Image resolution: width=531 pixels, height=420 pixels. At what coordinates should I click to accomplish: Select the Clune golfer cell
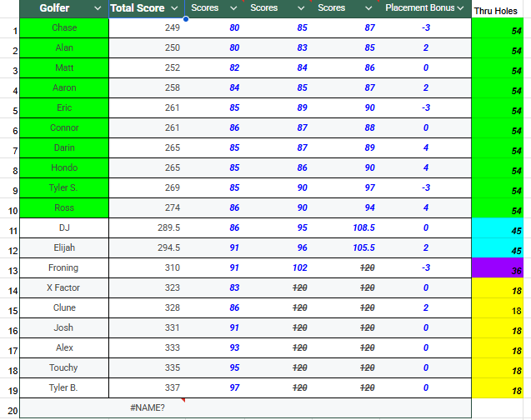pyautogui.click(x=64, y=307)
